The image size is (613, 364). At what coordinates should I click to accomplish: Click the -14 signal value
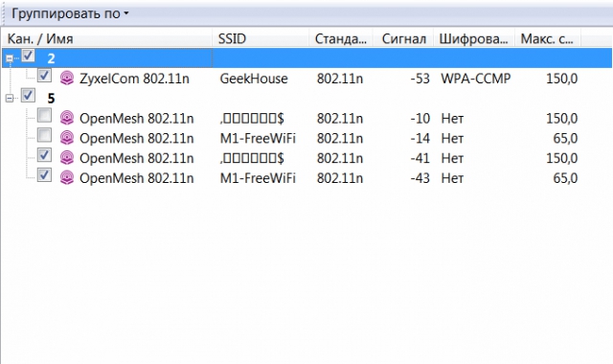(x=420, y=138)
